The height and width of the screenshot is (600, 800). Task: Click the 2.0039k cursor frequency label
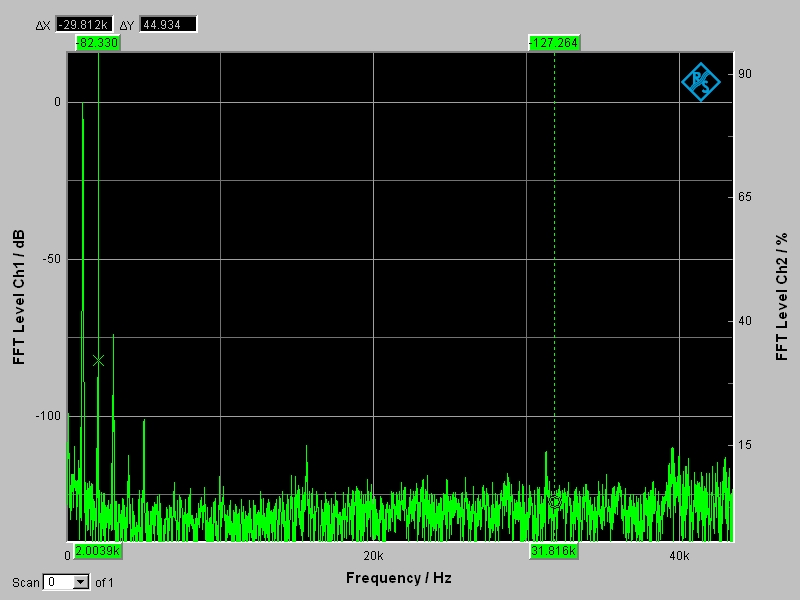pyautogui.click(x=97, y=551)
